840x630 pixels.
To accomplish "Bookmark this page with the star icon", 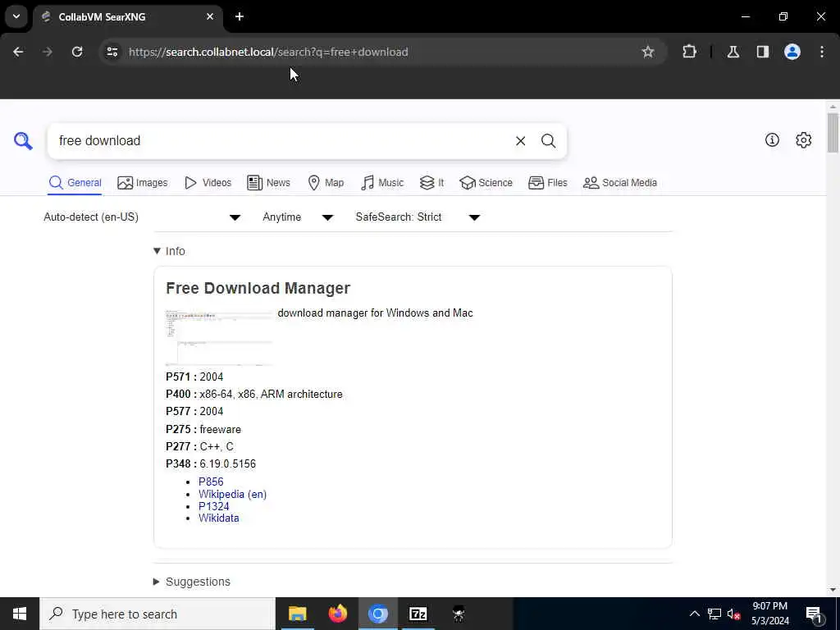I will pos(648,52).
